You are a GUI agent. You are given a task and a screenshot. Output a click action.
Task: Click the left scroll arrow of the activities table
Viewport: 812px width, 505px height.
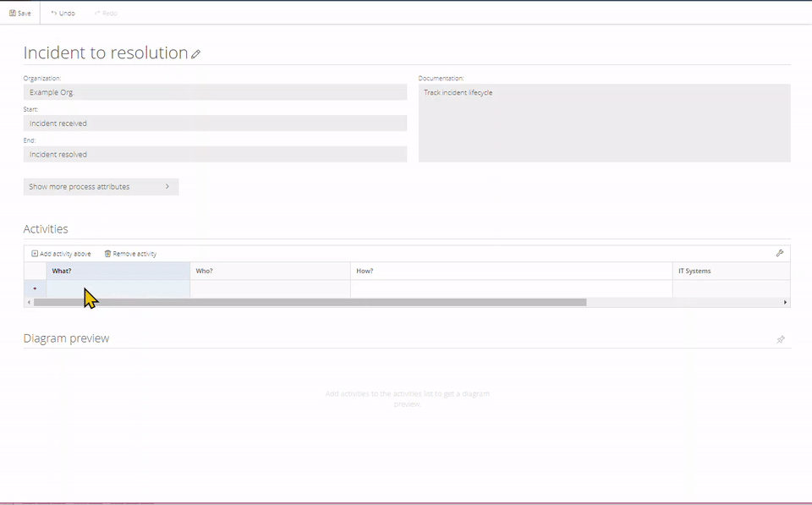[x=29, y=302]
